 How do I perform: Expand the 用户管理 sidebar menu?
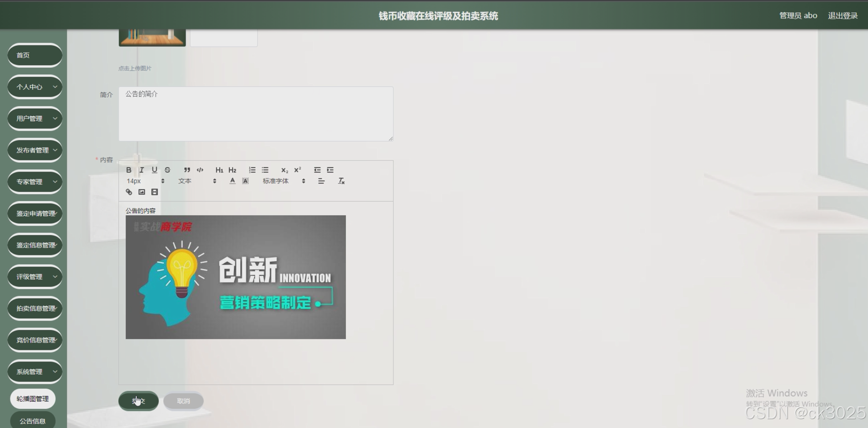(x=35, y=118)
